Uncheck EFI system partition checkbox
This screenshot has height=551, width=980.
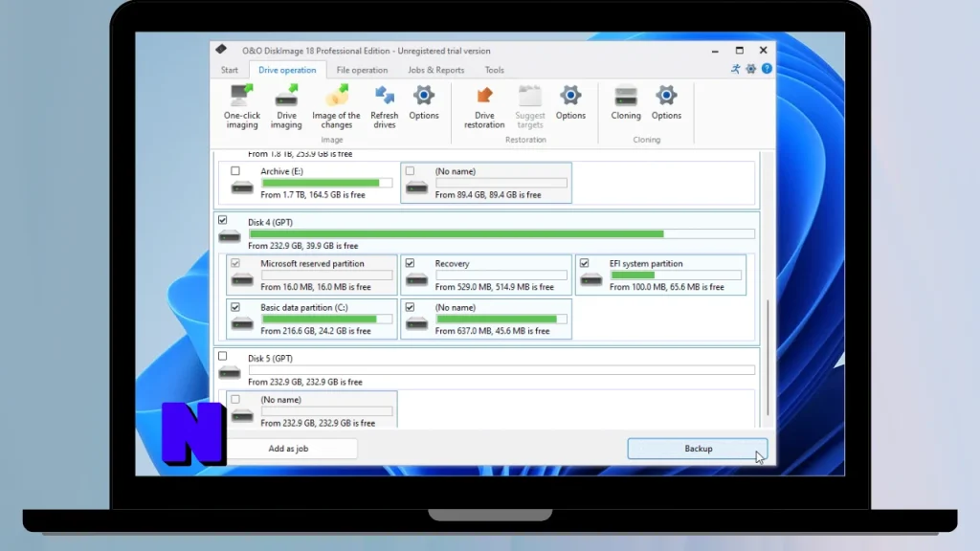tap(585, 263)
